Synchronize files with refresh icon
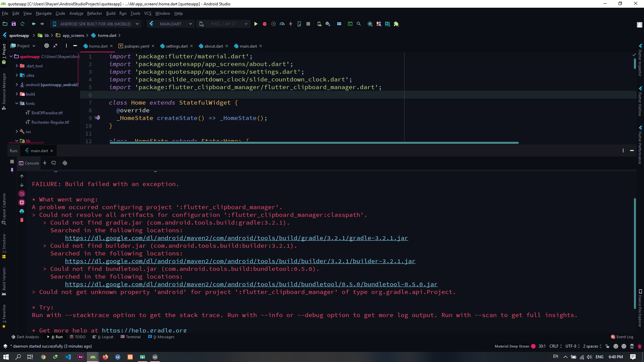 coord(22,24)
